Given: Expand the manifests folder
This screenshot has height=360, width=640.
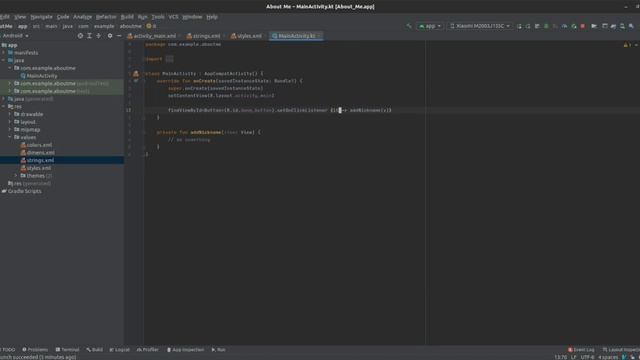Looking at the screenshot, I should point(4,53).
